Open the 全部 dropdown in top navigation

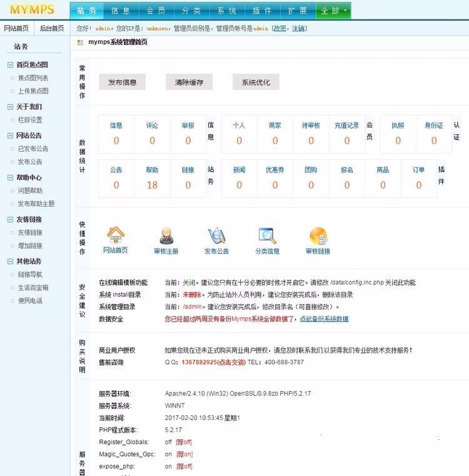(x=333, y=11)
